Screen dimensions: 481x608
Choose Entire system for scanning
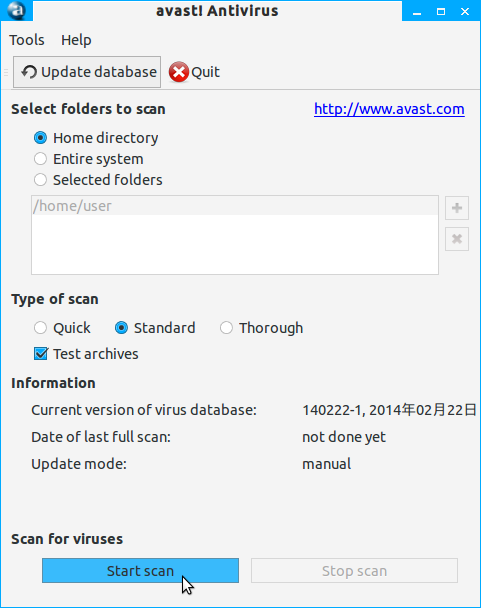pos(40,159)
